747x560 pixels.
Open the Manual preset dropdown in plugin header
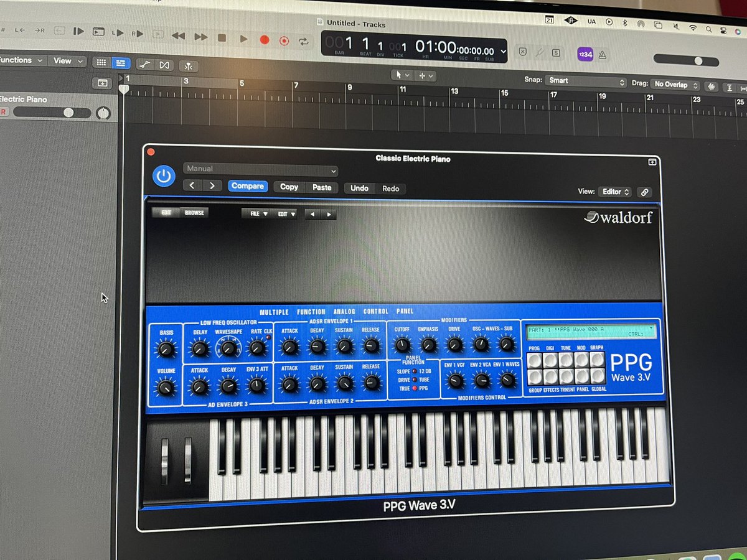[261, 169]
